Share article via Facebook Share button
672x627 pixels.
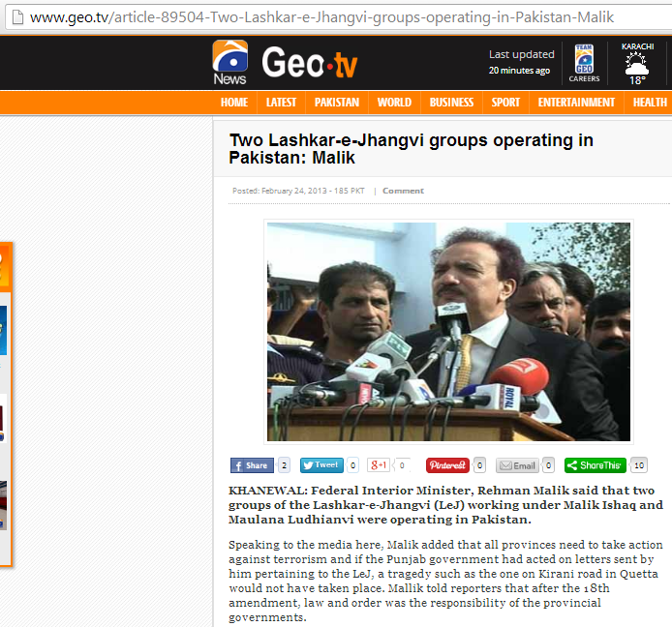[x=252, y=465]
